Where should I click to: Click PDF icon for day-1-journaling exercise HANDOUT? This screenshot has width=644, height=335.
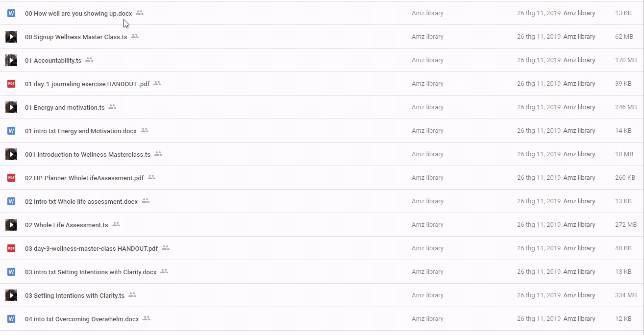coord(11,84)
